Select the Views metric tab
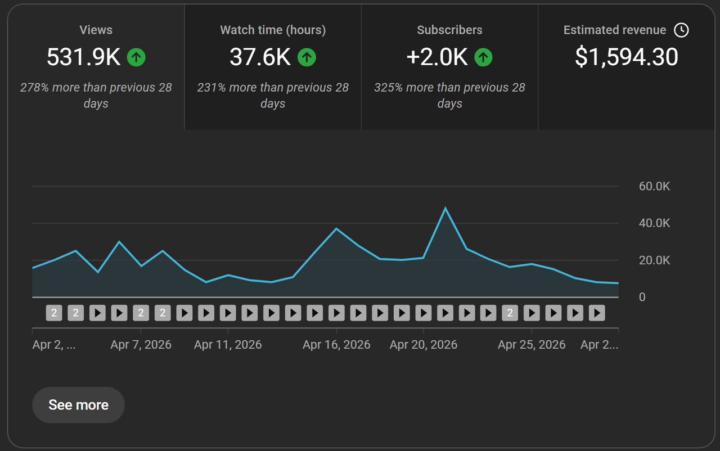 coord(96,67)
